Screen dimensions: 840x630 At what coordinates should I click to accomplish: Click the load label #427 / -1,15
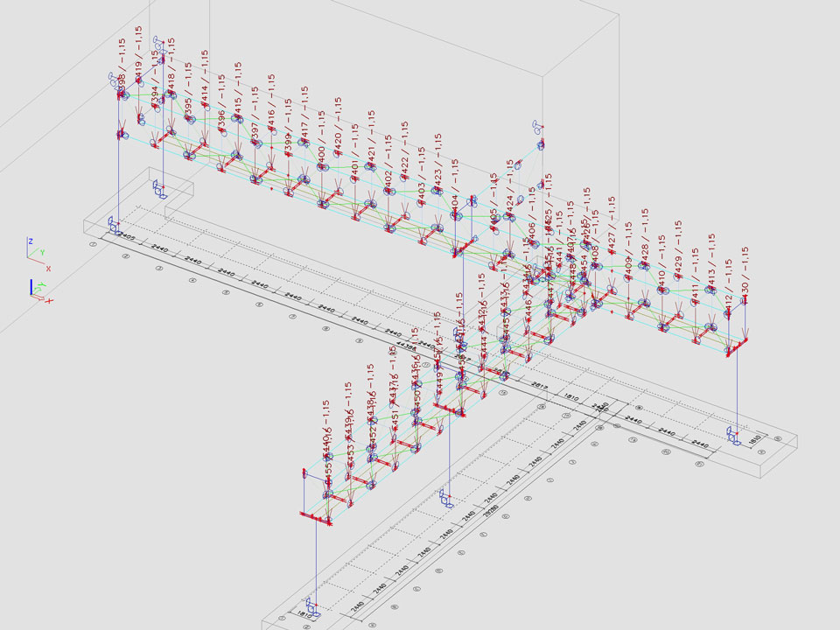[611, 224]
